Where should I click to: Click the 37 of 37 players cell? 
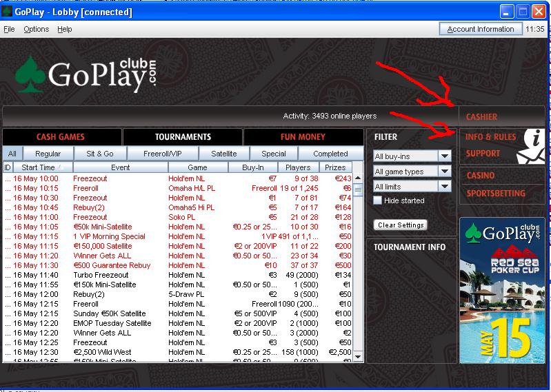[x=304, y=265]
